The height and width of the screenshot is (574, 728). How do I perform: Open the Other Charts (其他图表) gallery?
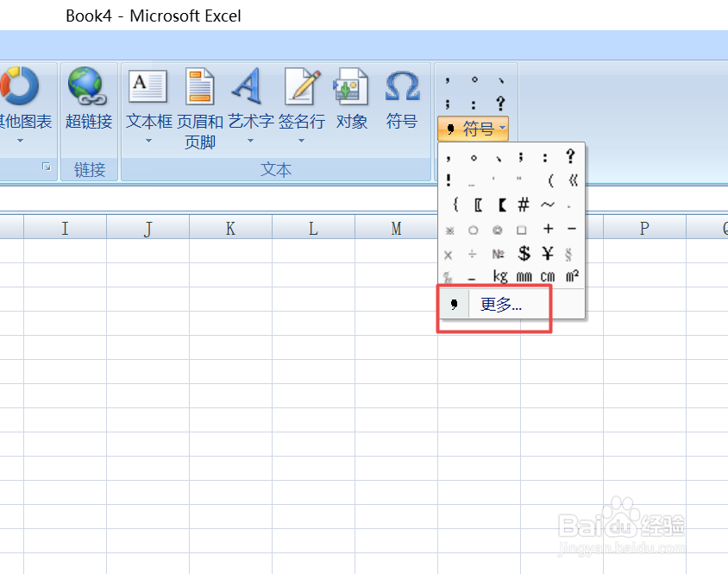click(x=21, y=105)
